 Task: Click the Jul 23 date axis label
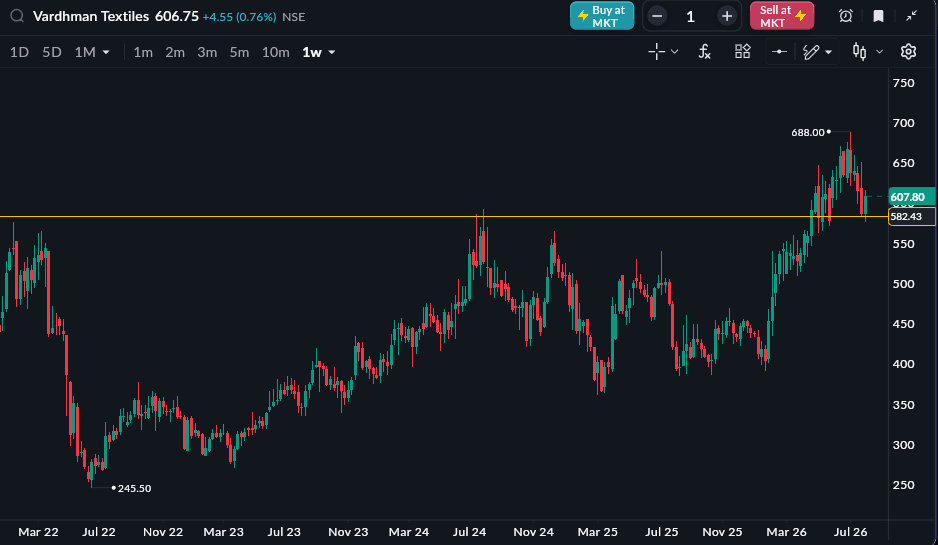284,532
